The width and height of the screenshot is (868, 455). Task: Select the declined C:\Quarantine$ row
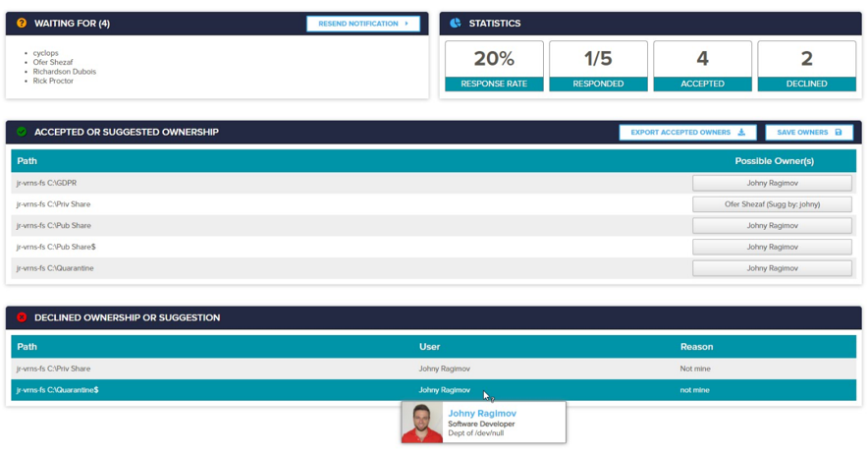click(196, 390)
